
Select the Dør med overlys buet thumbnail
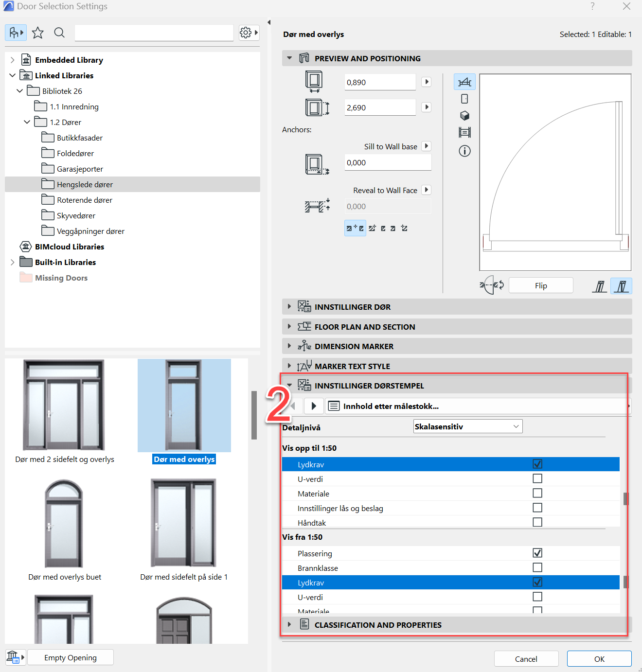(64, 524)
